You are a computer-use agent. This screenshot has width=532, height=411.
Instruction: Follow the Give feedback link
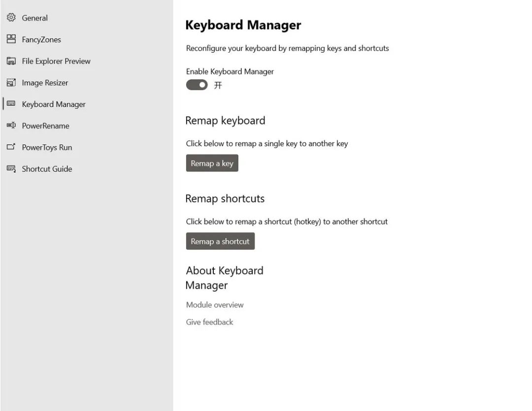(x=209, y=322)
